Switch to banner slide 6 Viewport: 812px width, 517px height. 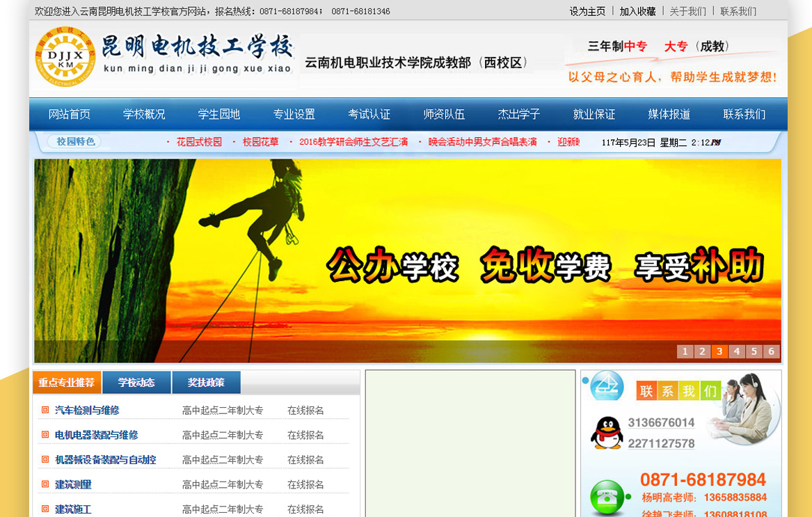[771, 351]
